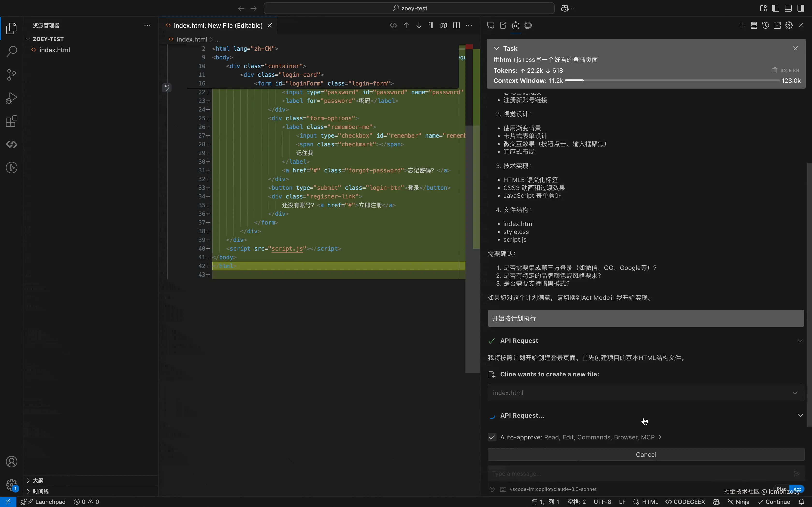The width and height of the screenshot is (812, 507).
Task: Toggle the Auto-approve checkbox
Action: pyautogui.click(x=492, y=437)
